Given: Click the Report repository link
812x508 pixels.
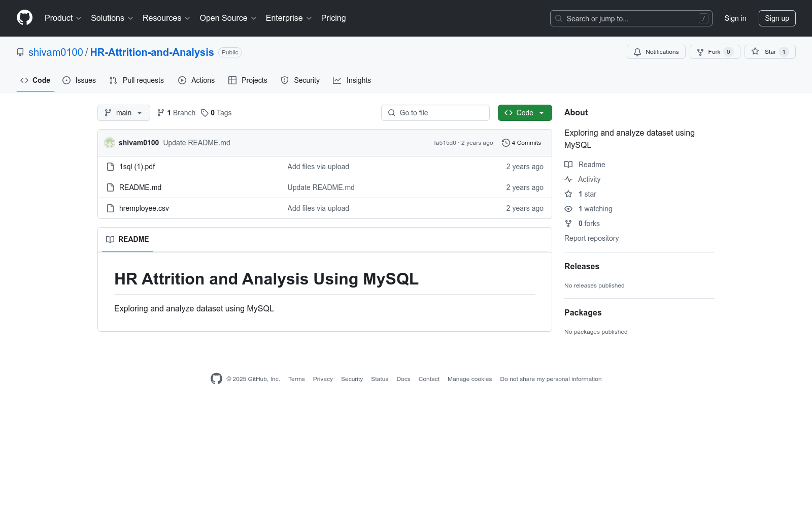Looking at the screenshot, I should [x=592, y=238].
